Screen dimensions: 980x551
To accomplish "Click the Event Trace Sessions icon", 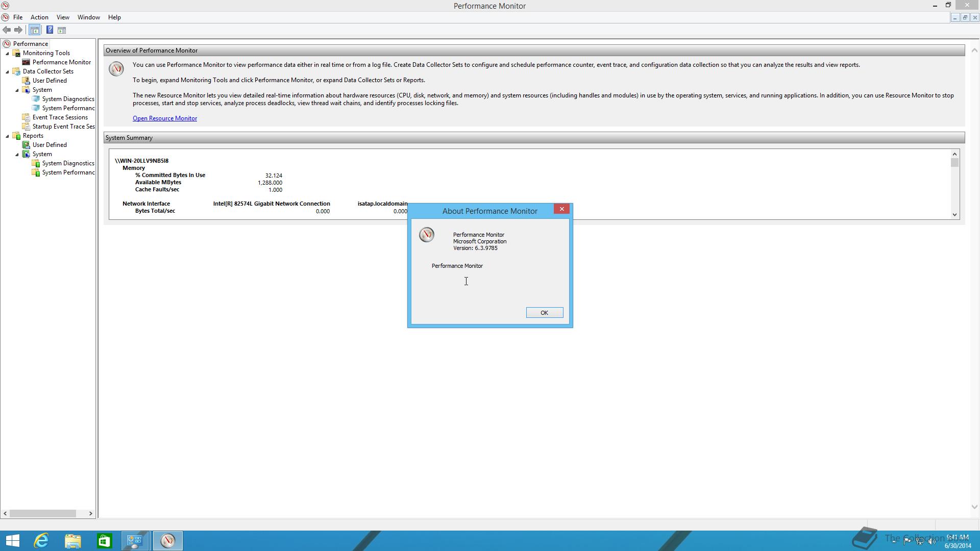I will (26, 117).
